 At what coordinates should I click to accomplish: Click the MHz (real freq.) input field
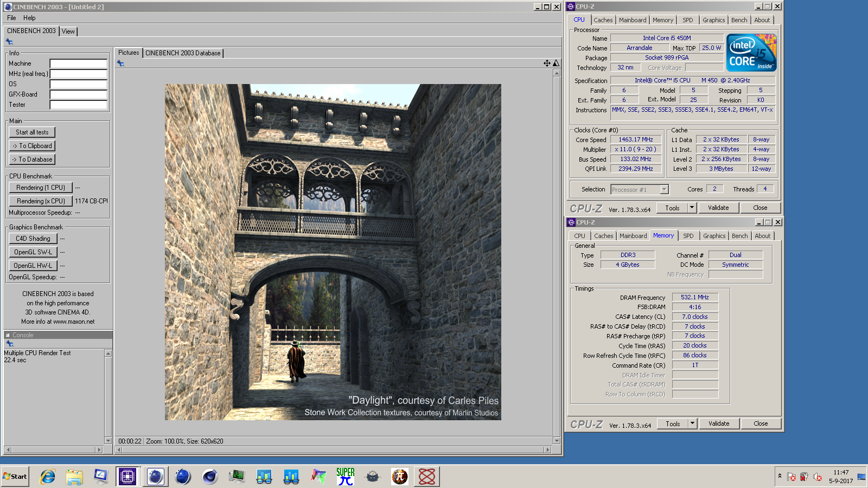pyautogui.click(x=79, y=74)
